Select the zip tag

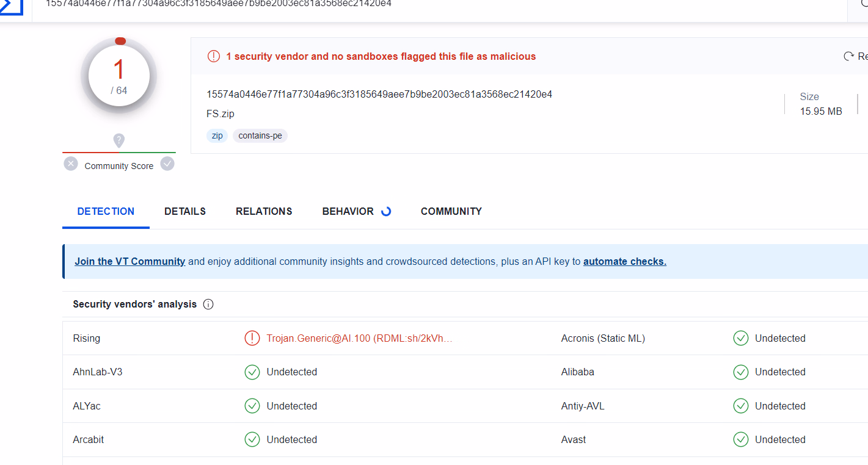click(x=217, y=135)
